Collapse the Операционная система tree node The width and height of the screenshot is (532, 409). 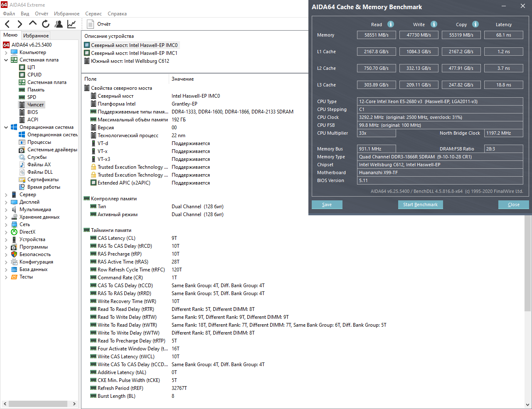click(6, 127)
